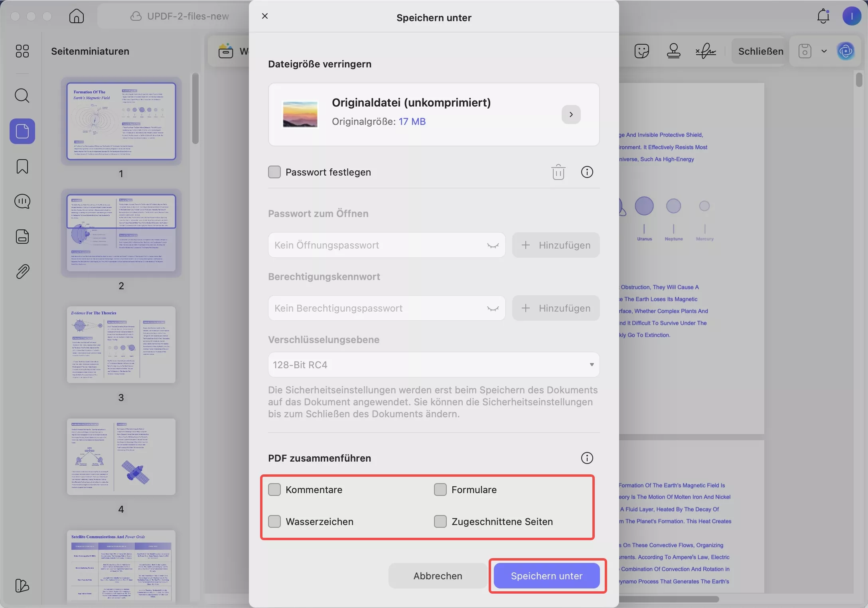
Task: Open the thumbnail grid view icon in sidebar
Action: tap(22, 51)
